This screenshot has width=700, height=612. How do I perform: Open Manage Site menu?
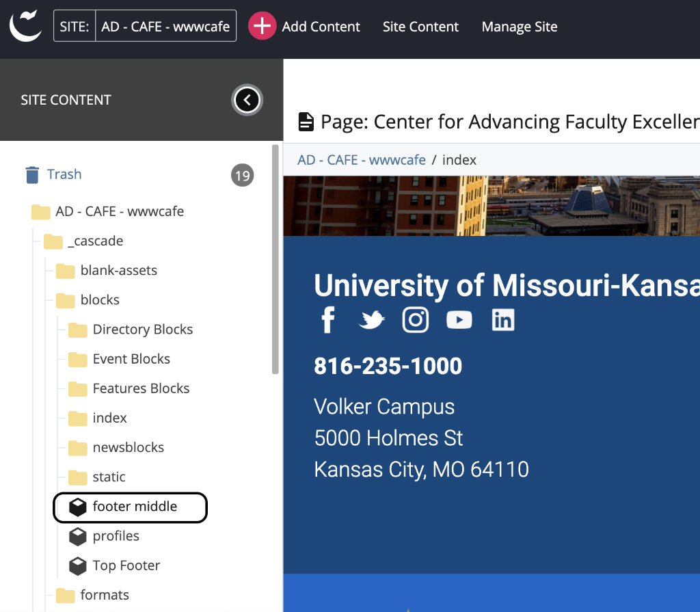point(520,27)
